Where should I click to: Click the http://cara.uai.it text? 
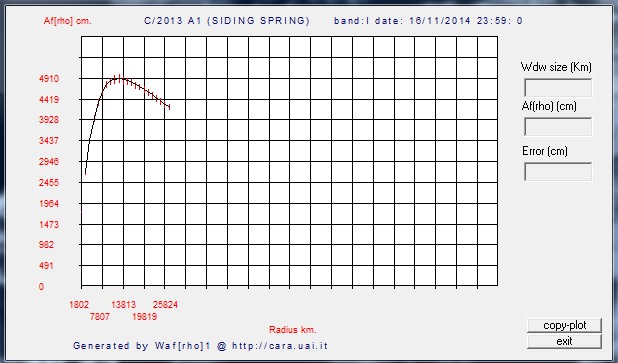click(280, 346)
